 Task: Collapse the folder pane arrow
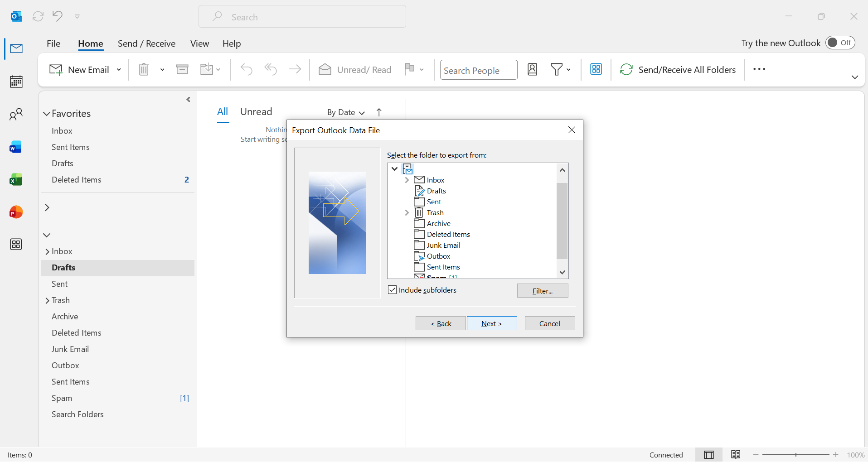click(189, 100)
